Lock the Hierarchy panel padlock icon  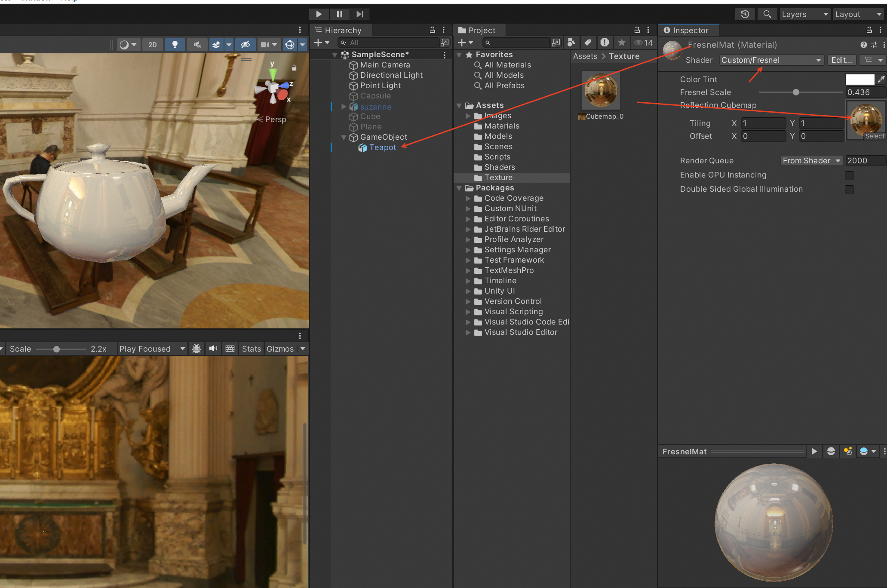(433, 30)
